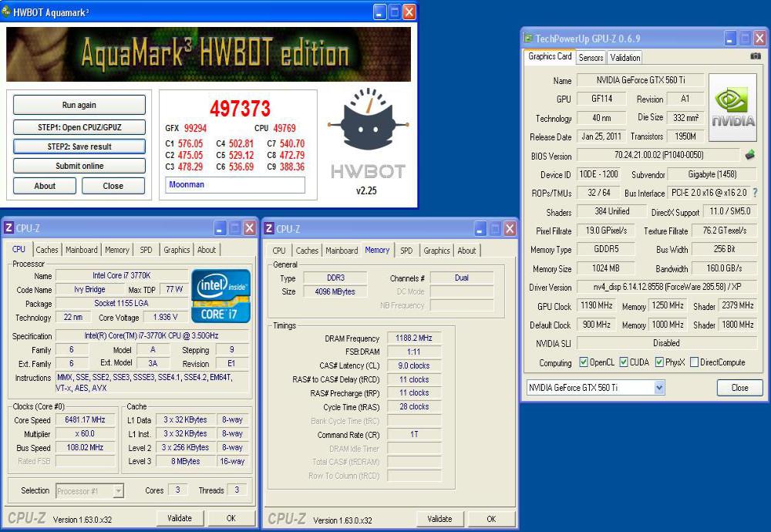Open SPD tab in left CPU-Z window
Viewport: 771px width, 532px height.
146,250
